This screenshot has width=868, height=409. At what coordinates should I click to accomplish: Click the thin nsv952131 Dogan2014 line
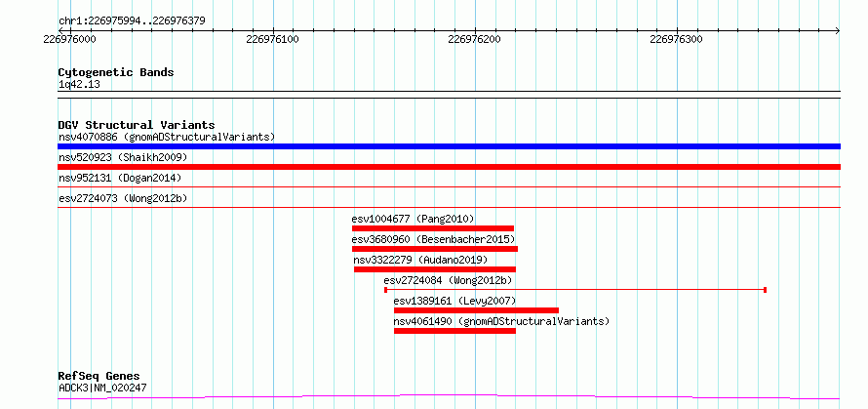click(x=449, y=187)
